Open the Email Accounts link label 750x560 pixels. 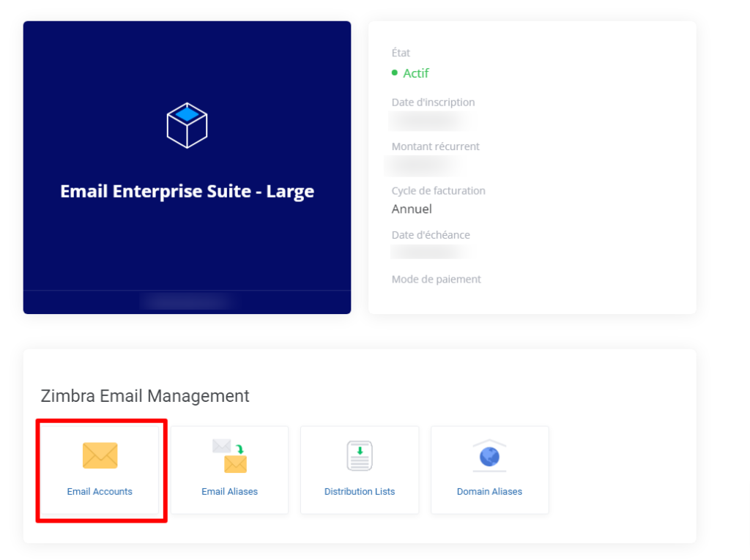click(100, 492)
